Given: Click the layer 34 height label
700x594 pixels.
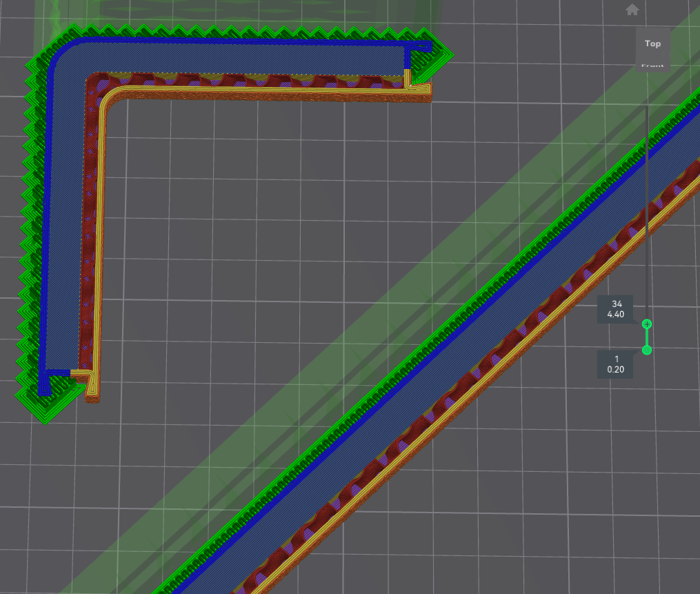Looking at the screenshot, I should click(x=616, y=309).
